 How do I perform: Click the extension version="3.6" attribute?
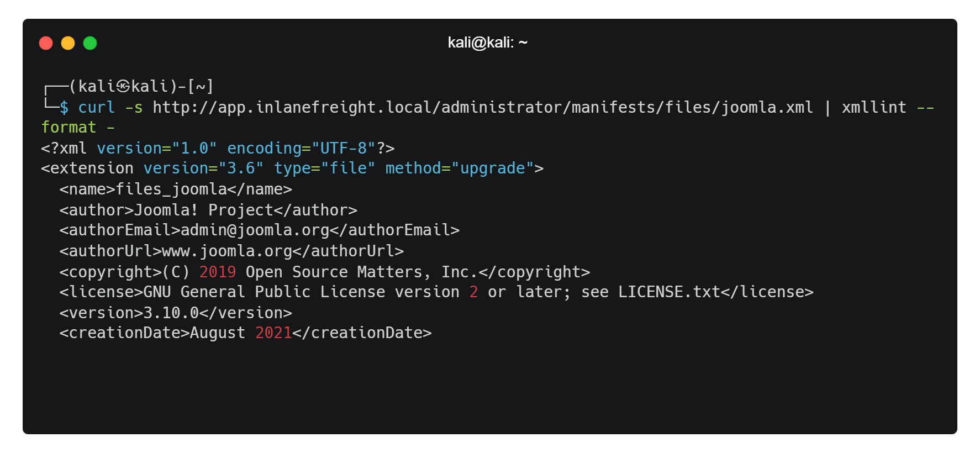click(x=203, y=168)
